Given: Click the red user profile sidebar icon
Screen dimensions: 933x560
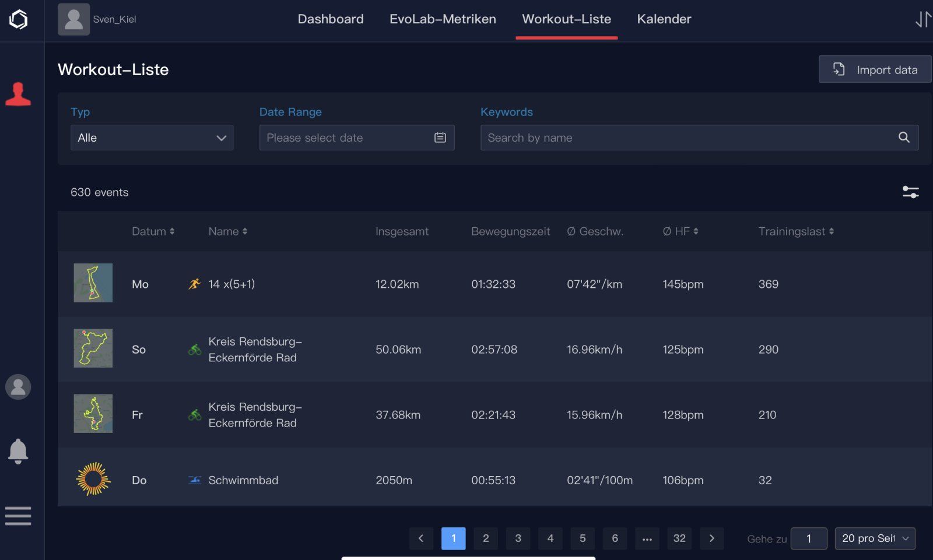Looking at the screenshot, I should pyautogui.click(x=18, y=94).
